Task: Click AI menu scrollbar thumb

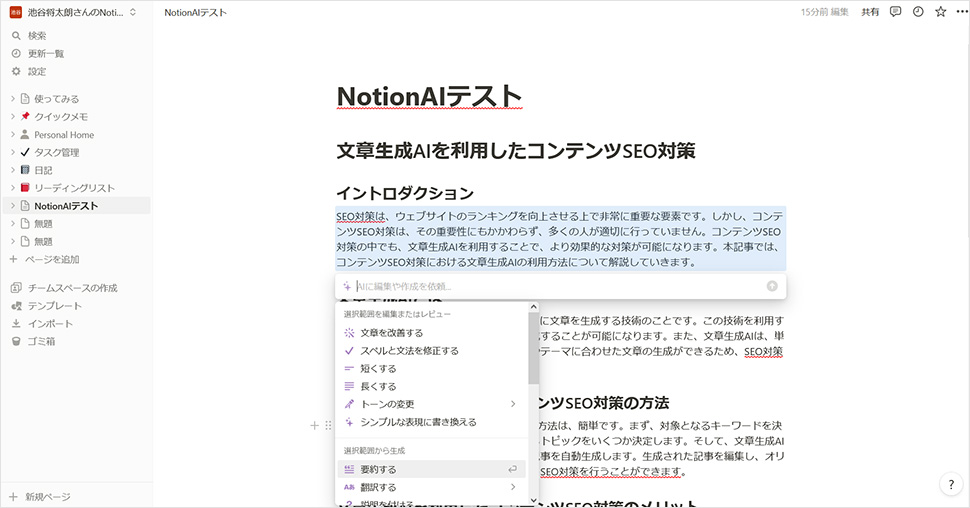Action: point(533,348)
